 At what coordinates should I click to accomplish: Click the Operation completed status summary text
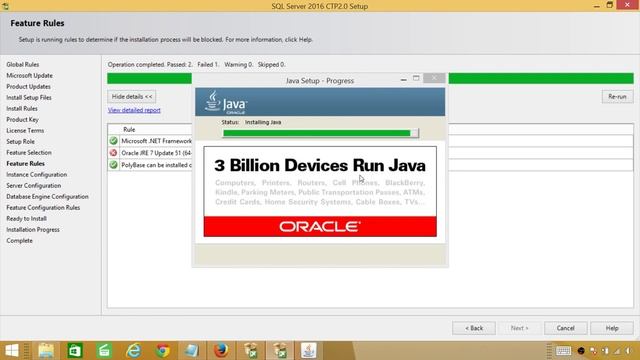pyautogui.click(x=197, y=64)
